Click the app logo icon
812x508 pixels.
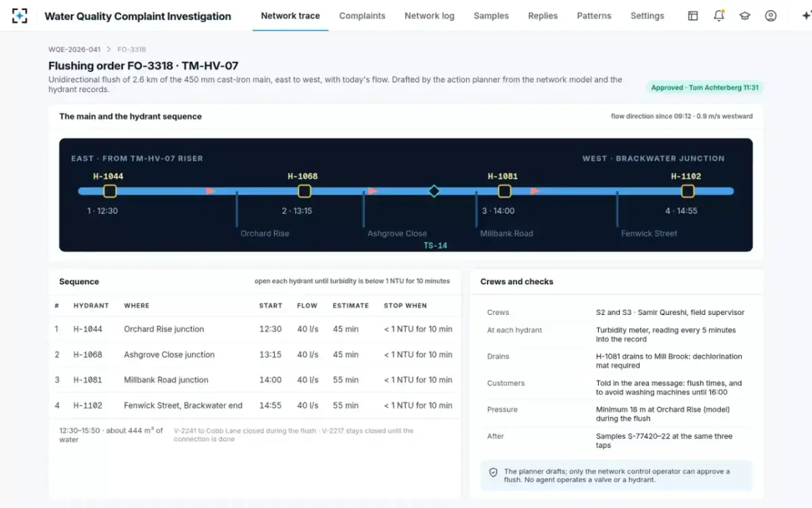(20, 16)
